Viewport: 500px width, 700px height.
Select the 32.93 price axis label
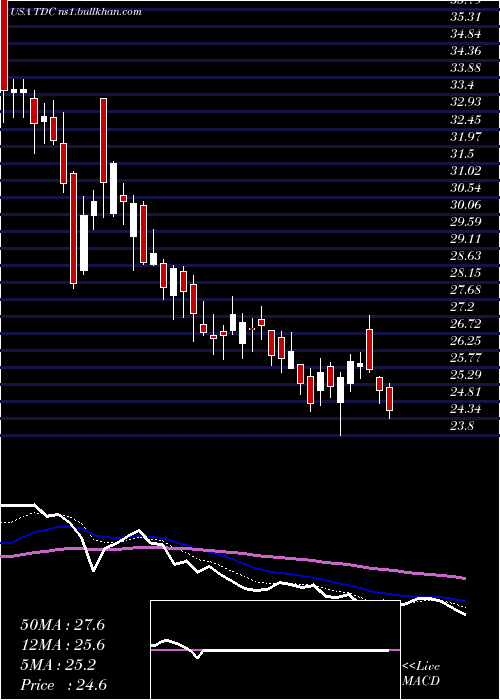[x=465, y=102]
